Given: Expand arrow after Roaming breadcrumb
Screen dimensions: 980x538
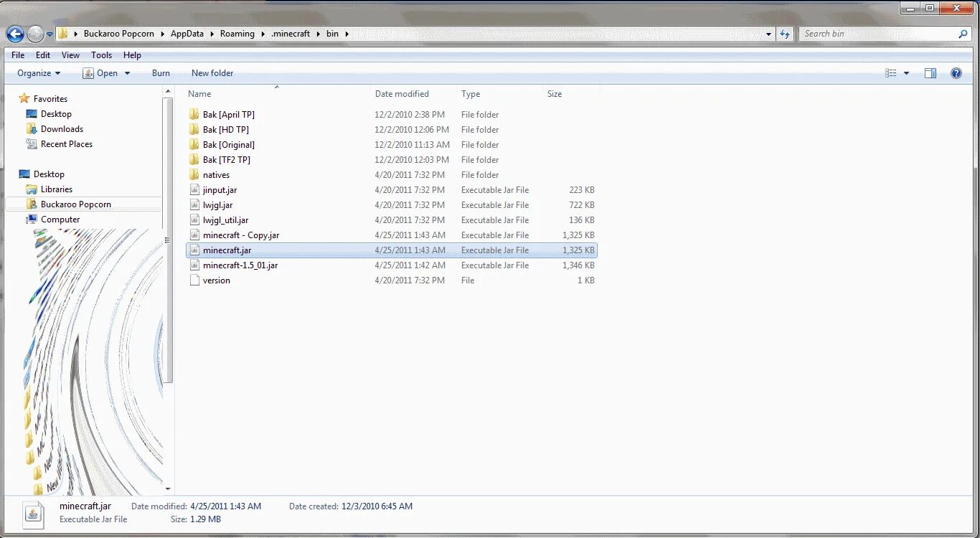Looking at the screenshot, I should [263, 34].
